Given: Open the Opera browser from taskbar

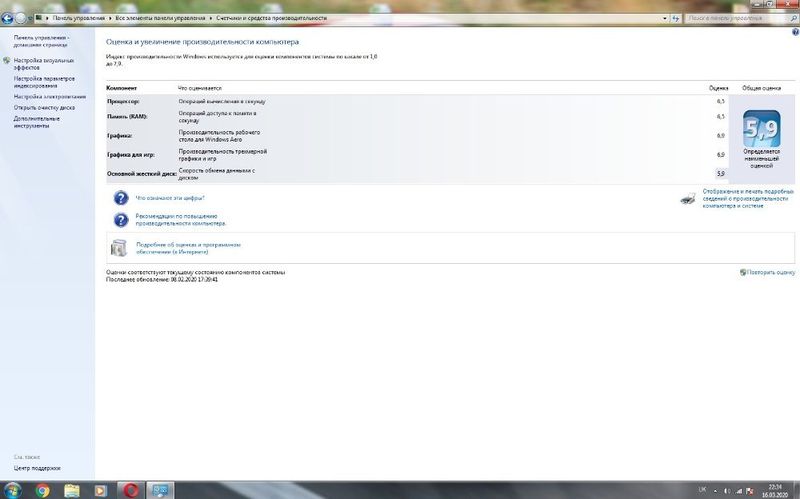Looking at the screenshot, I should tap(130, 490).
